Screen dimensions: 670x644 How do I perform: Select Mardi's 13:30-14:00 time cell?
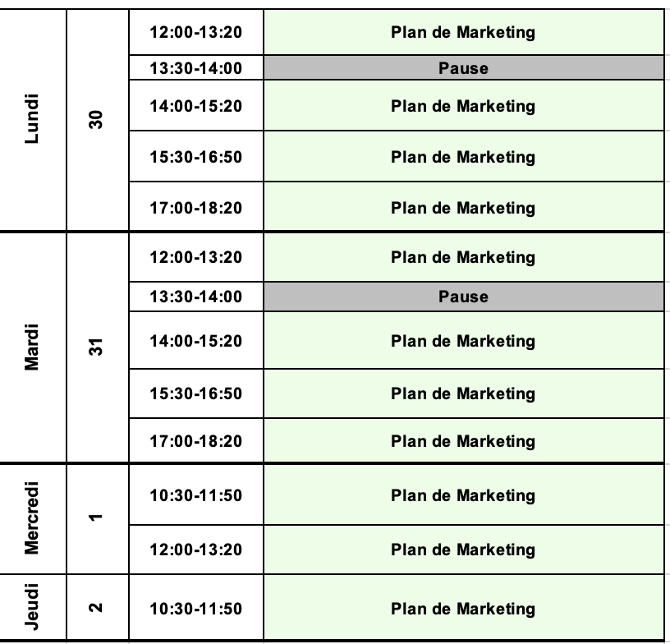click(196, 297)
